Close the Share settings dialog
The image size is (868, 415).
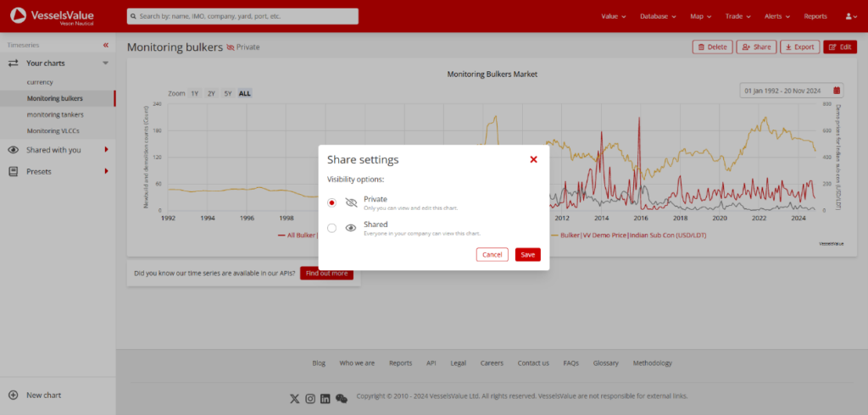533,159
